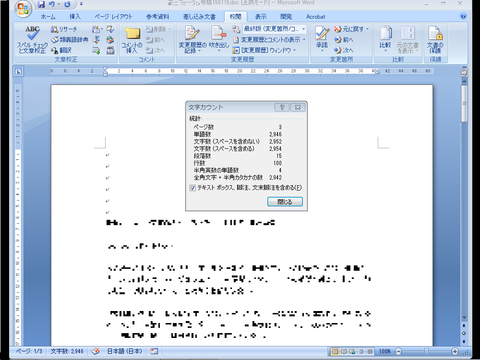
Task: Select full screen reading view in status bar
Action: (x=344, y=351)
